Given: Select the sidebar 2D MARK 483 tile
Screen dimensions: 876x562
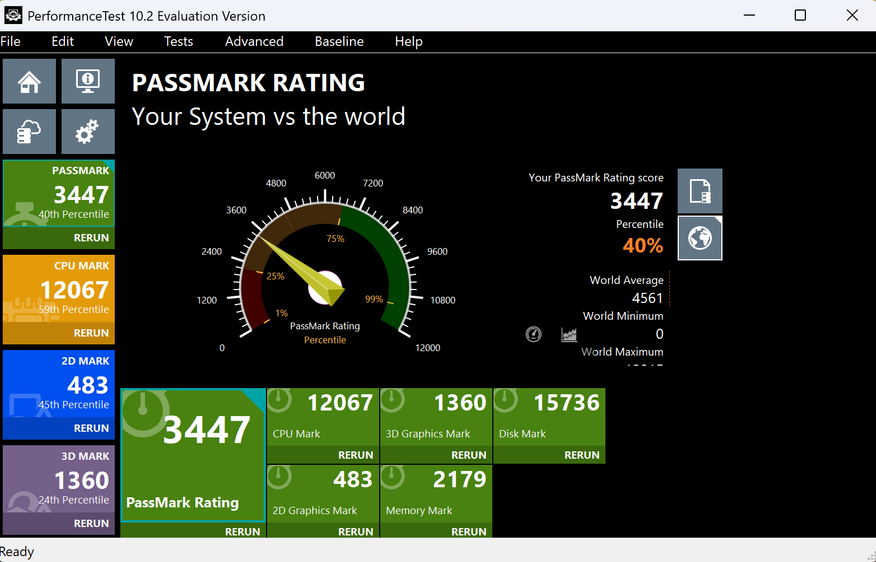Looking at the screenshot, I should click(x=59, y=384).
